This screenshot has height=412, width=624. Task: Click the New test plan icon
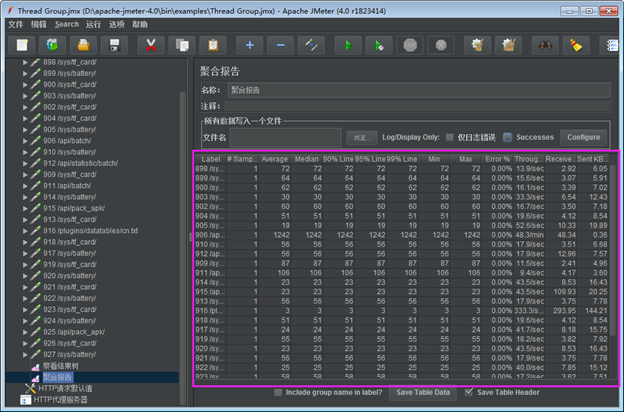22,45
